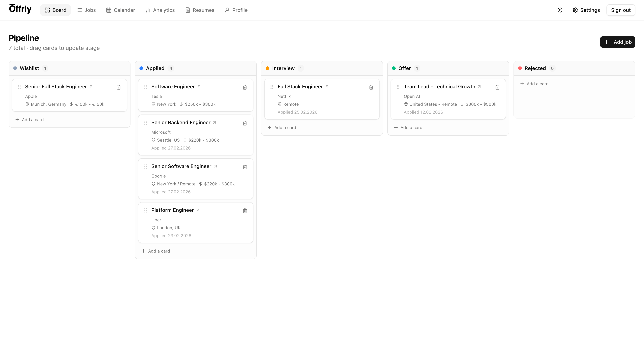
Task: Delete the Platform Engineer card at Uber
Action: (x=245, y=211)
